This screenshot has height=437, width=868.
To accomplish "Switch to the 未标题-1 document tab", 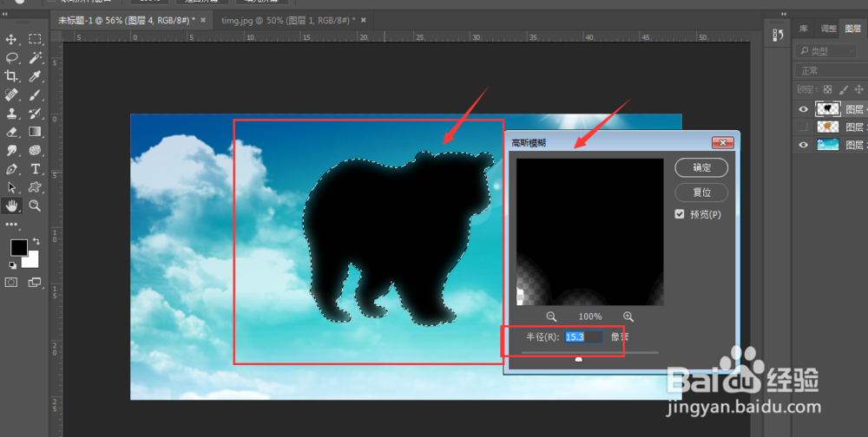I will pyautogui.click(x=126, y=20).
